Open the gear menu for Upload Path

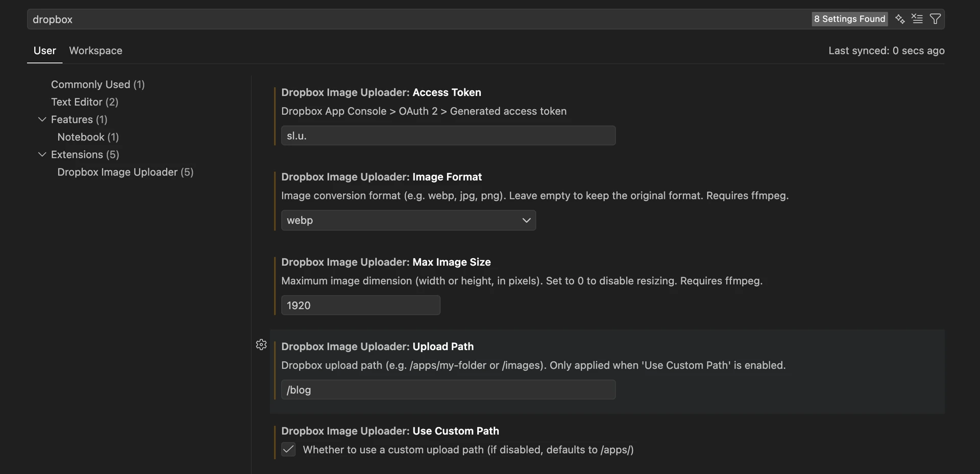[261, 345]
